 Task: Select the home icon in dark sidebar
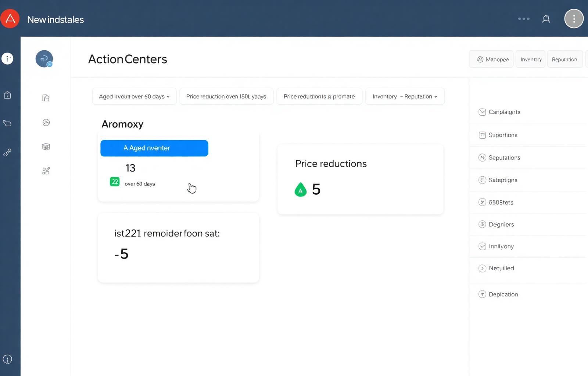pyautogui.click(x=7, y=95)
